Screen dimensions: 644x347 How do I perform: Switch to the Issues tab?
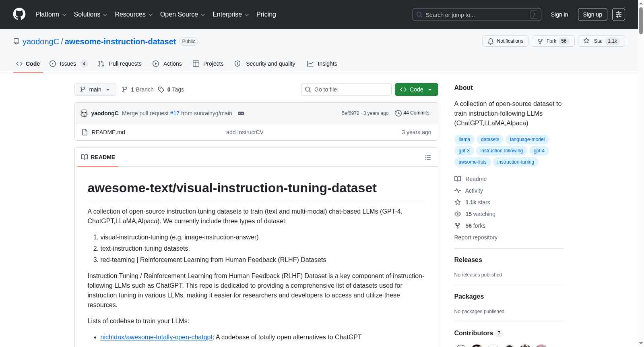68,64
